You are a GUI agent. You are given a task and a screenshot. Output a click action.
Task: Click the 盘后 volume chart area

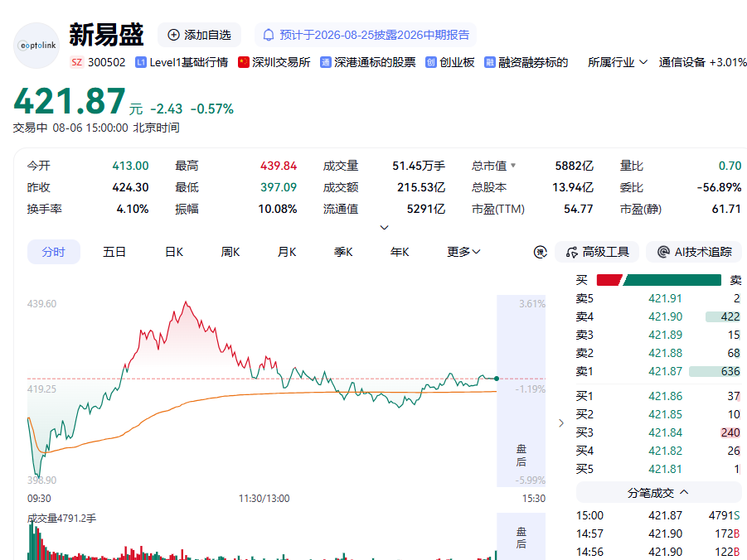pos(521,537)
